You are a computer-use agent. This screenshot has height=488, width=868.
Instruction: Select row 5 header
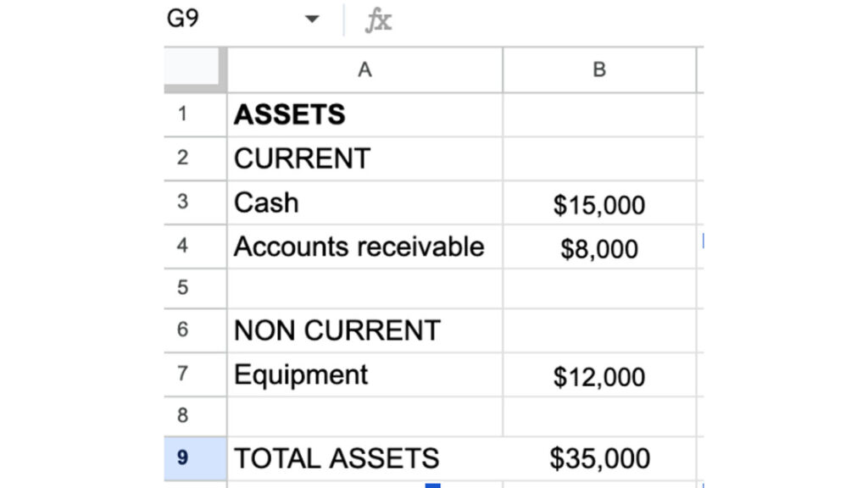pyautogui.click(x=195, y=288)
